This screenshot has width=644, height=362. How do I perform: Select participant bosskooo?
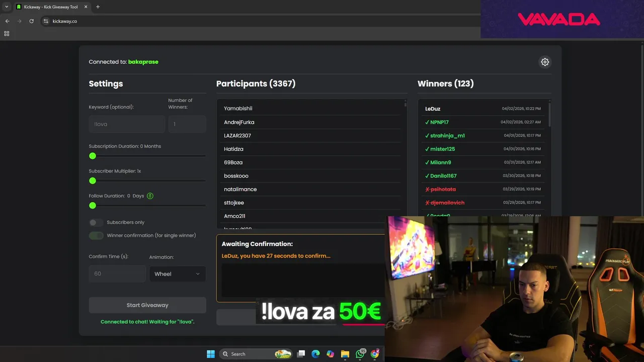tap(312, 176)
